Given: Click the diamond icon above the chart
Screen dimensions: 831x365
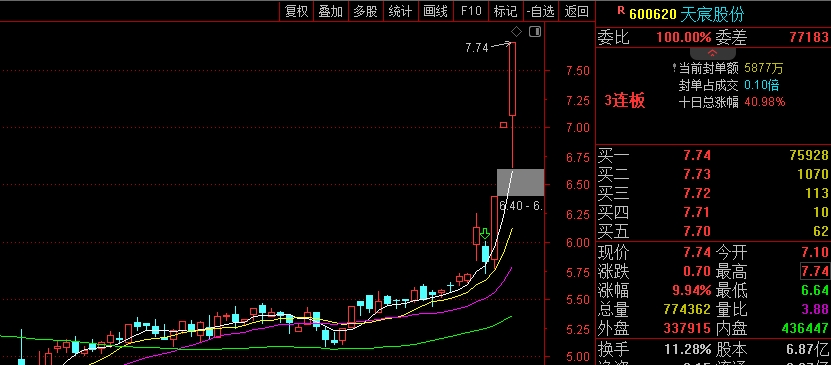Looking at the screenshot, I should [516, 32].
